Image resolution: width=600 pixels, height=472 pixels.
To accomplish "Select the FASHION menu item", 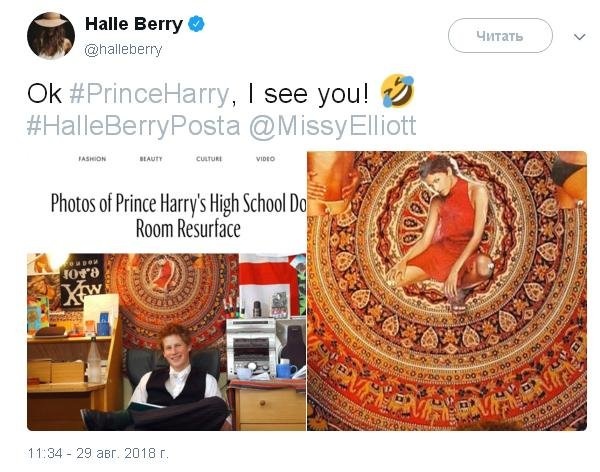I will point(92,159).
